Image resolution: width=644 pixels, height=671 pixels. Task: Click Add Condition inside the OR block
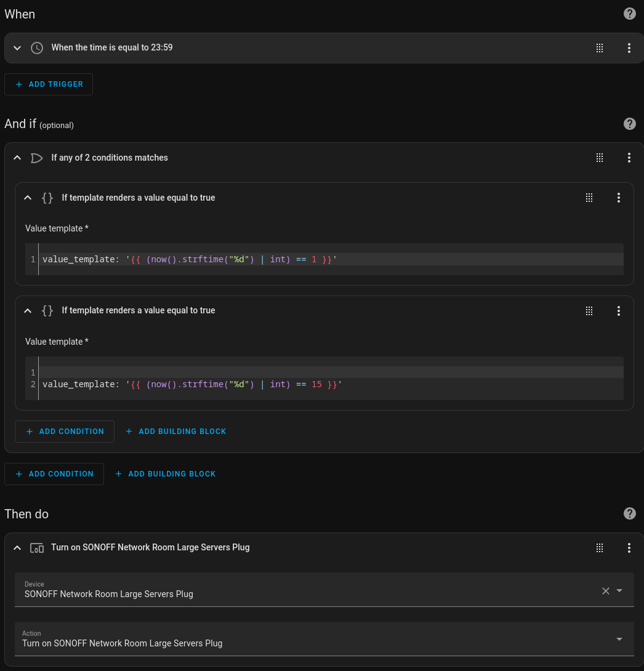point(65,432)
